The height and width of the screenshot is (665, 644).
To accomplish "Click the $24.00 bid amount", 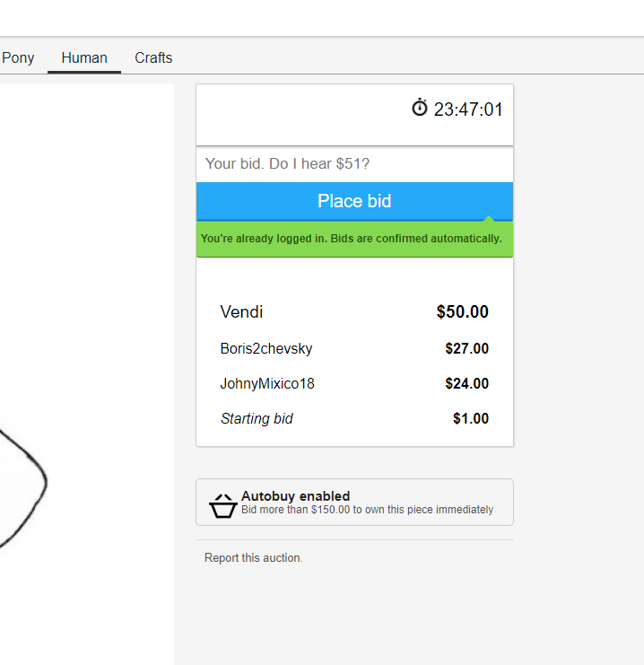I will click(466, 384).
